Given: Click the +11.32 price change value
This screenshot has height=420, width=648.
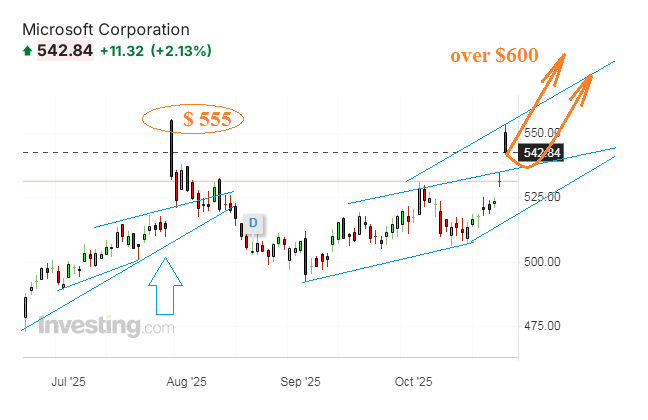Looking at the screenshot, I should pyautogui.click(x=122, y=50).
